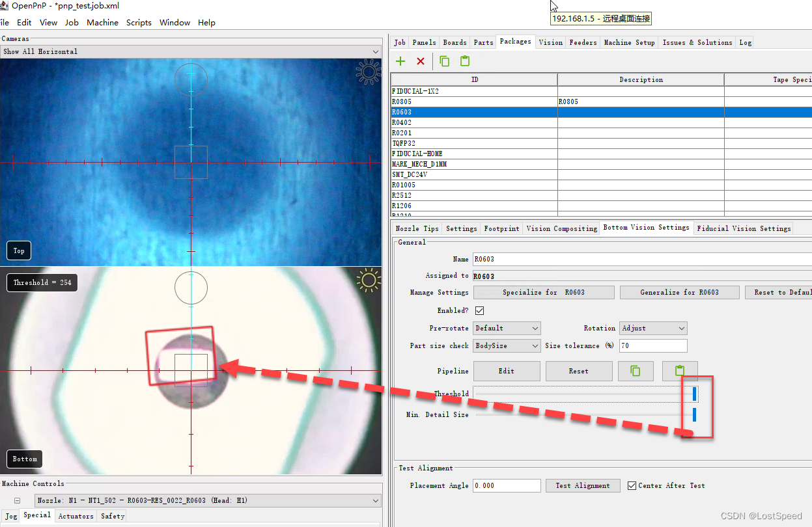Switch to the Jog tab
Viewport: 812px width, 527px height.
11,516
